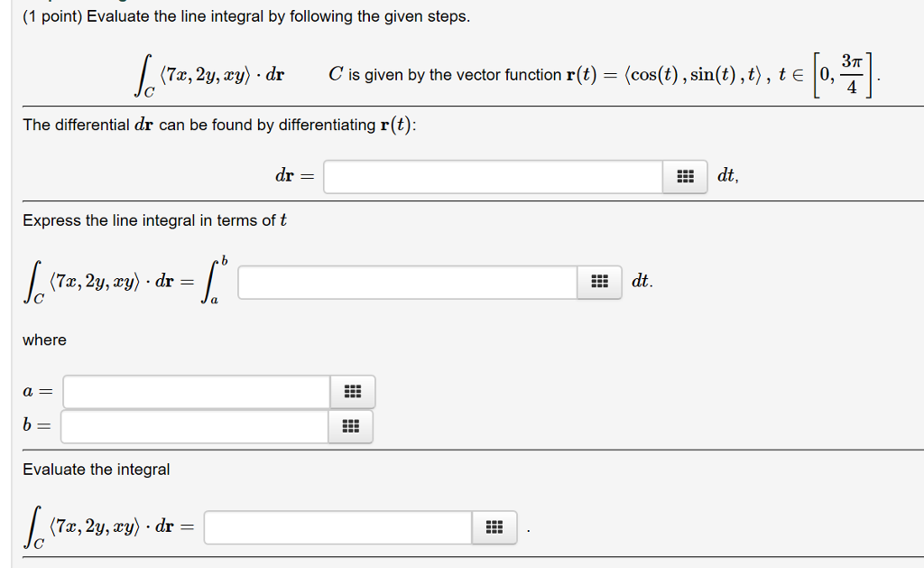Click the final integral value answer box
The height and width of the screenshot is (568, 924).
[338, 527]
